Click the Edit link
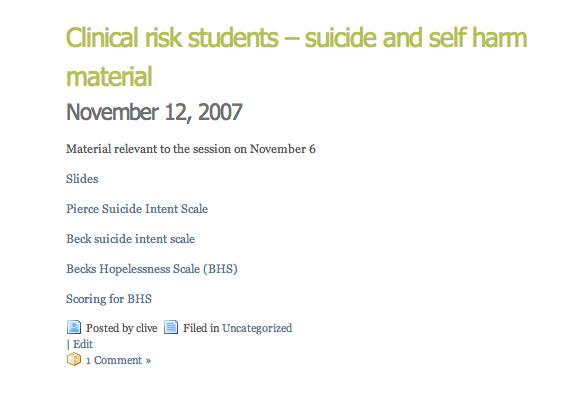 (x=83, y=344)
